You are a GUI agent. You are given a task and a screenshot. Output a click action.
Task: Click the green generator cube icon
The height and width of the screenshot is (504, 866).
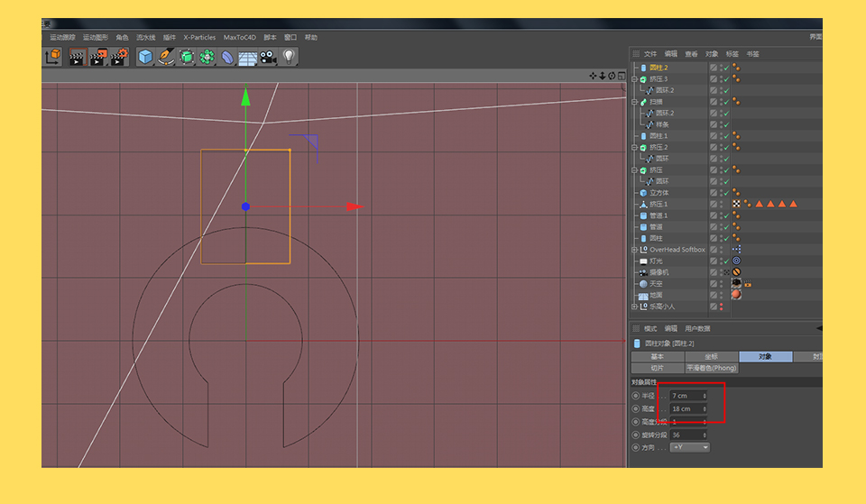(187, 57)
